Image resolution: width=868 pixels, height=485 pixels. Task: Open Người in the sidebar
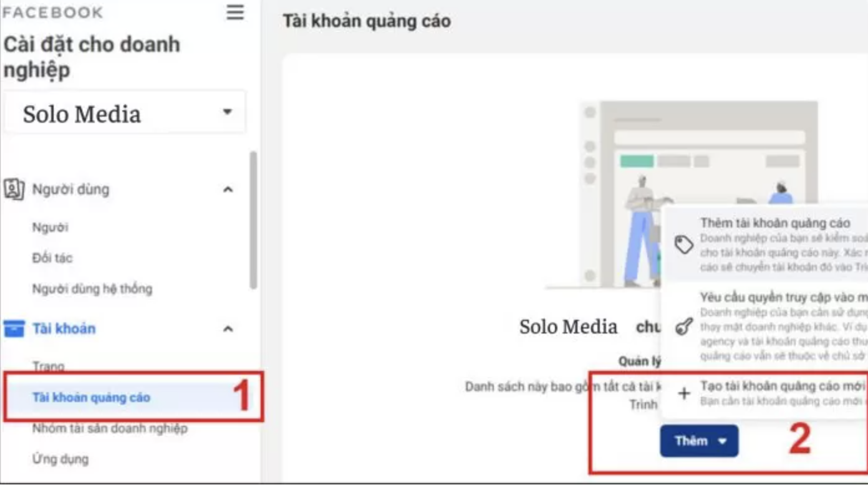(51, 228)
